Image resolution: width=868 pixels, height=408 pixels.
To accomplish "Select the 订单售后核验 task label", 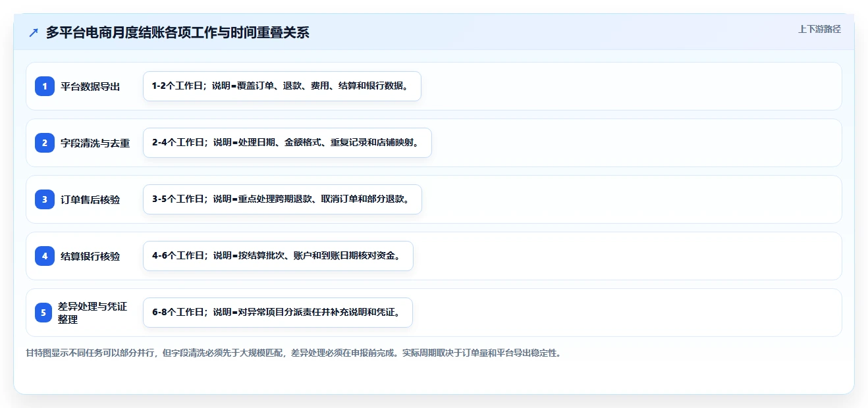I will click(90, 199).
